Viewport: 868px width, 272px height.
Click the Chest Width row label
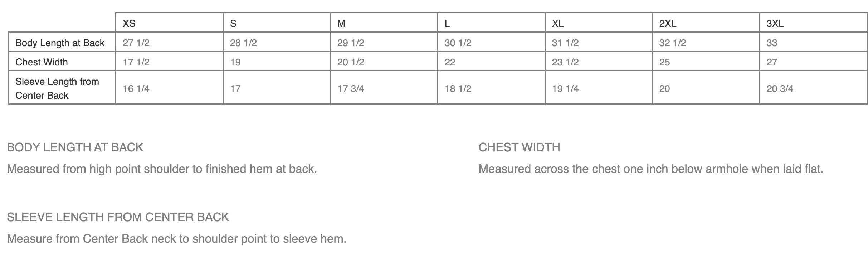pos(42,62)
